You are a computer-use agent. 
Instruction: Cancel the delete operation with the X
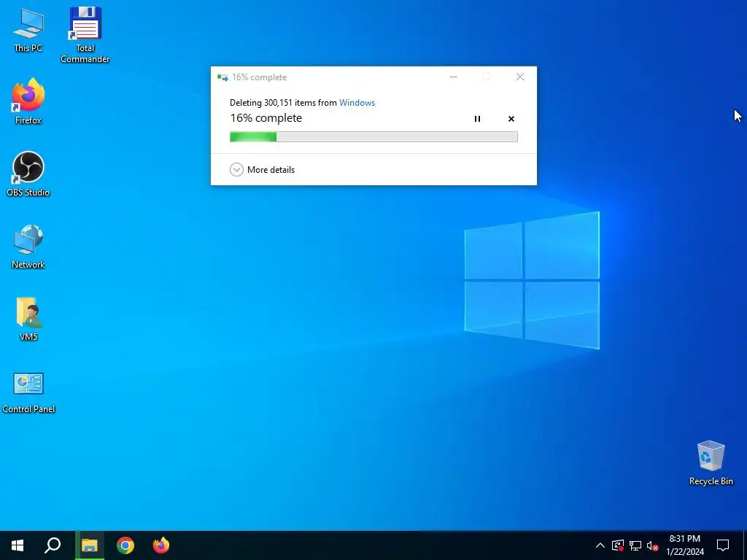pos(511,119)
